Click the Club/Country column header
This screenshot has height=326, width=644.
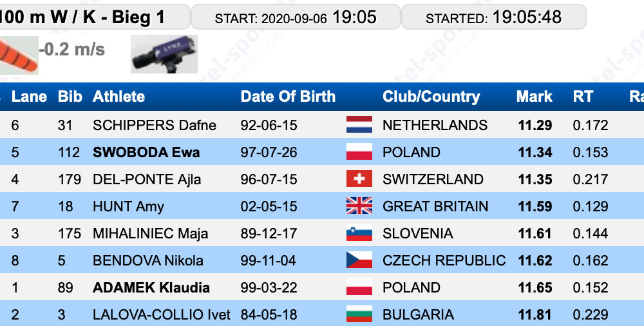click(x=431, y=96)
